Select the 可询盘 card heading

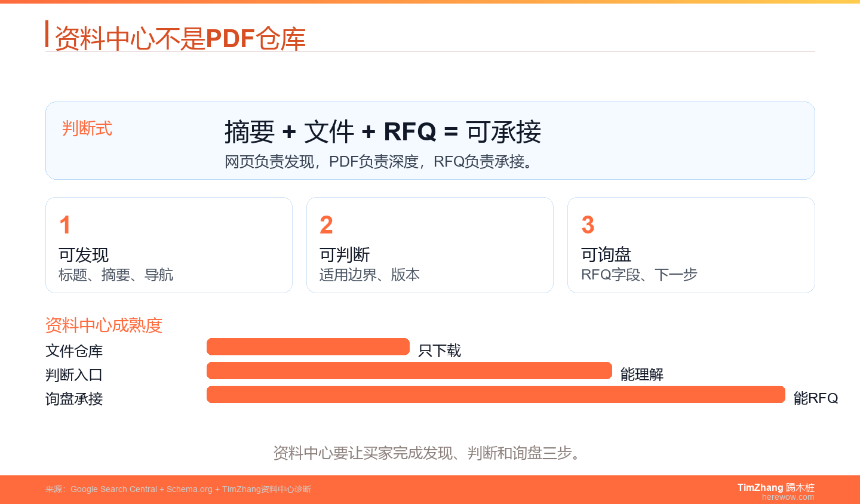(x=606, y=255)
